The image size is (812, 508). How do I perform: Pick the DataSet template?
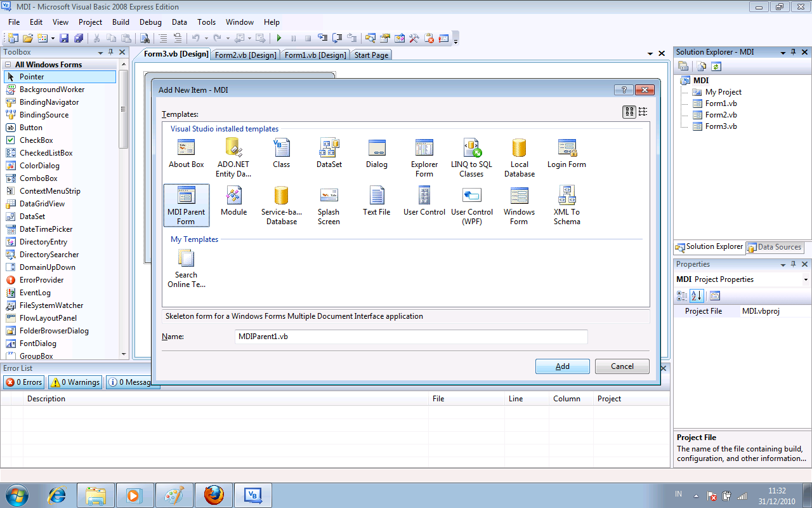pos(329,154)
